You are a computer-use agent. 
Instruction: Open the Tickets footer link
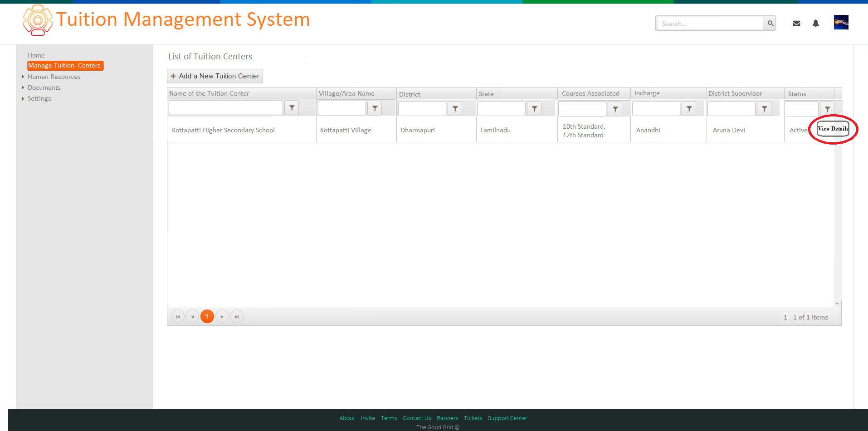tap(473, 418)
